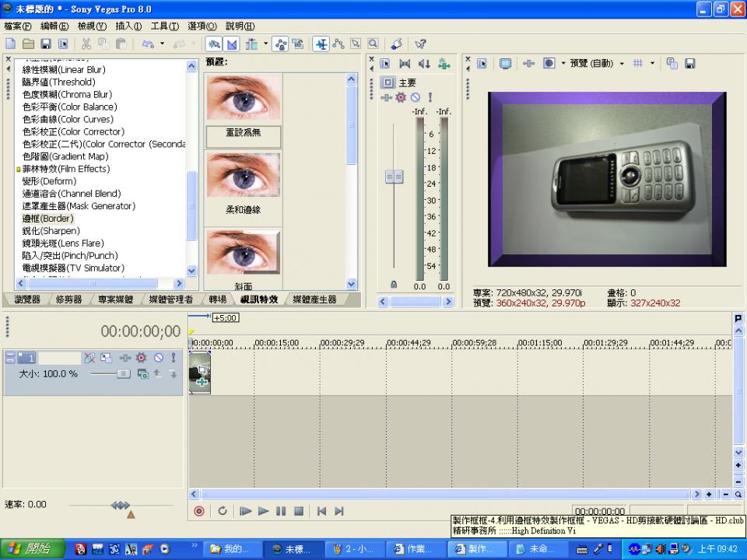Click save snapshot icon in preview window
Viewport: 747px width, 560px height.
tap(689, 64)
